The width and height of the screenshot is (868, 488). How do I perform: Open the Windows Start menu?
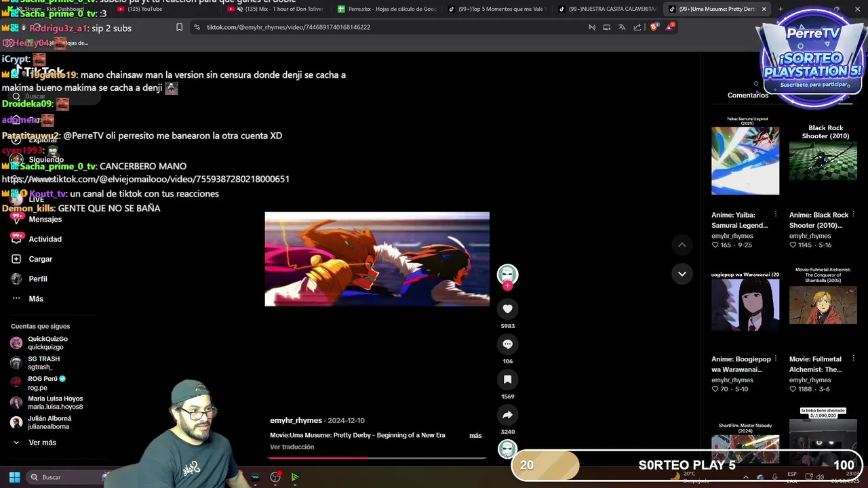click(x=14, y=477)
